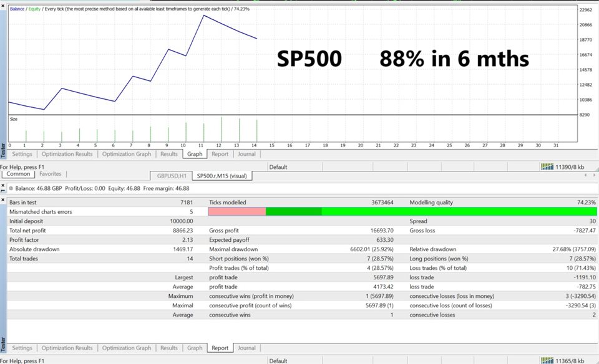This screenshot has width=599, height=364.
Task: Select the active Report tab in report panel
Action: pos(220,348)
